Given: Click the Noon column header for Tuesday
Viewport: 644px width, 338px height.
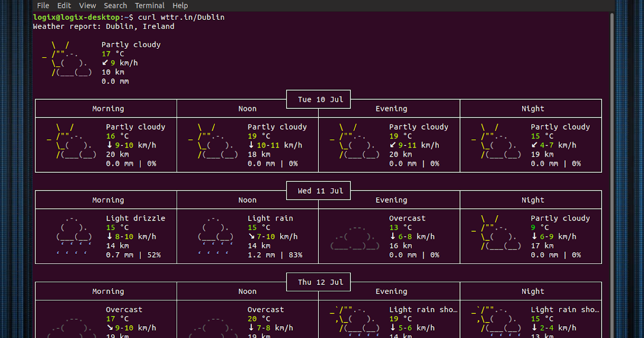Looking at the screenshot, I should coord(247,108).
